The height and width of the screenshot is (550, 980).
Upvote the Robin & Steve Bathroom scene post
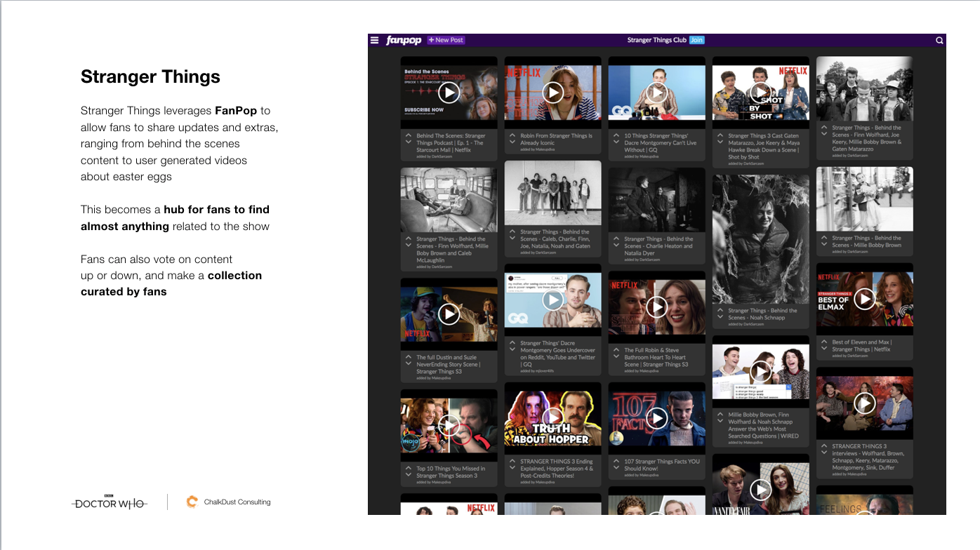pyautogui.click(x=616, y=349)
